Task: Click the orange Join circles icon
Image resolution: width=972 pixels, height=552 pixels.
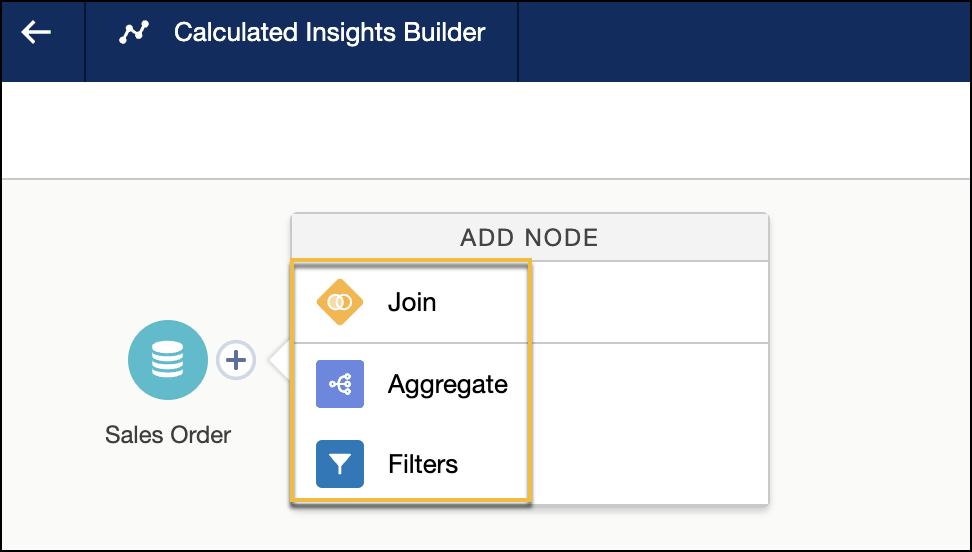Action: (x=340, y=302)
